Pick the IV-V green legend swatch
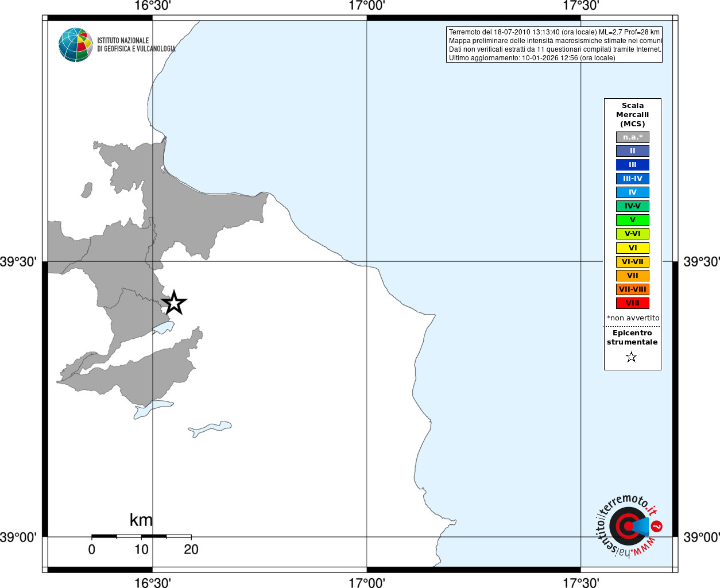The width and height of the screenshot is (720, 588). tap(632, 206)
